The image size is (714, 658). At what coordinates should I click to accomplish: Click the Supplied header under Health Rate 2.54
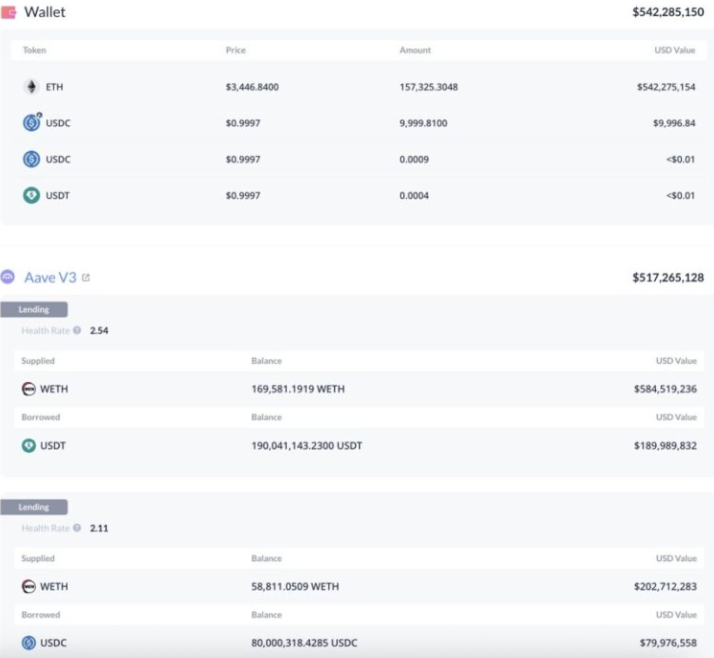pyautogui.click(x=38, y=361)
